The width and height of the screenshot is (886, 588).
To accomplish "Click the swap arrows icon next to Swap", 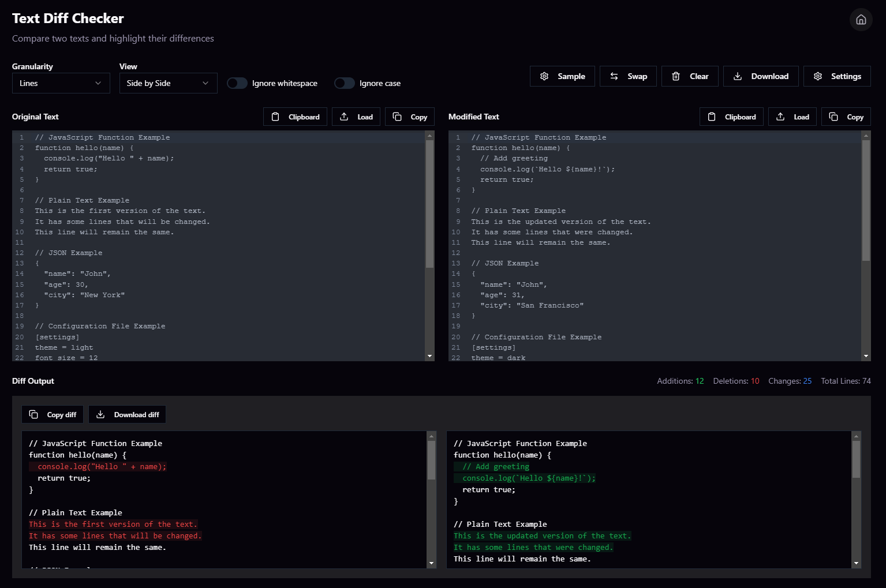I will click(614, 76).
